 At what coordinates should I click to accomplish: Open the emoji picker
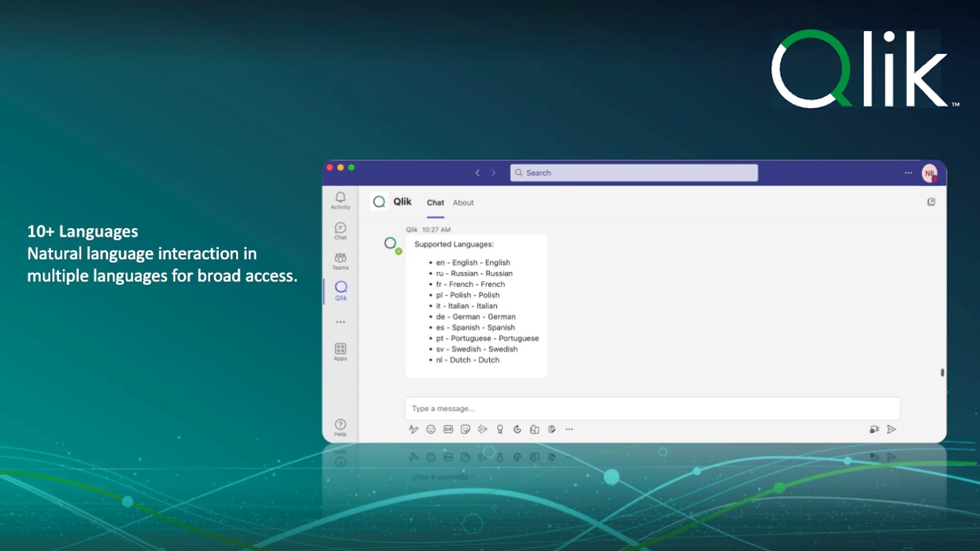pyautogui.click(x=430, y=430)
